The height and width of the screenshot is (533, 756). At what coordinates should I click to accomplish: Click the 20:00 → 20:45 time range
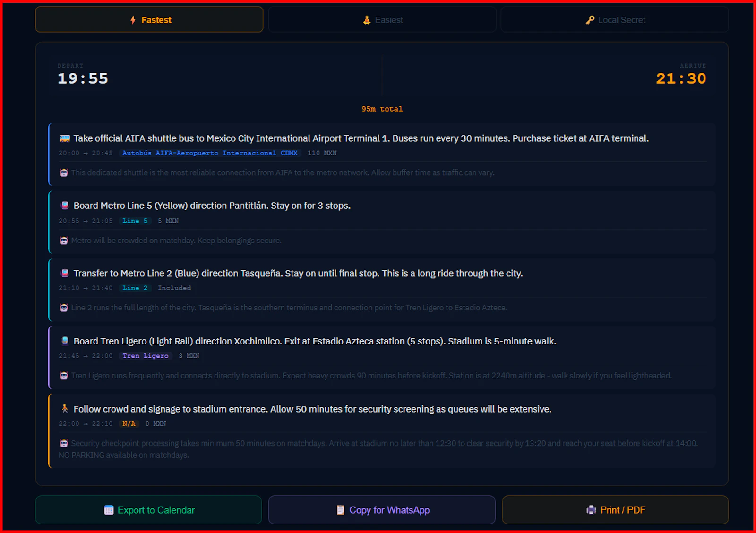(x=86, y=153)
